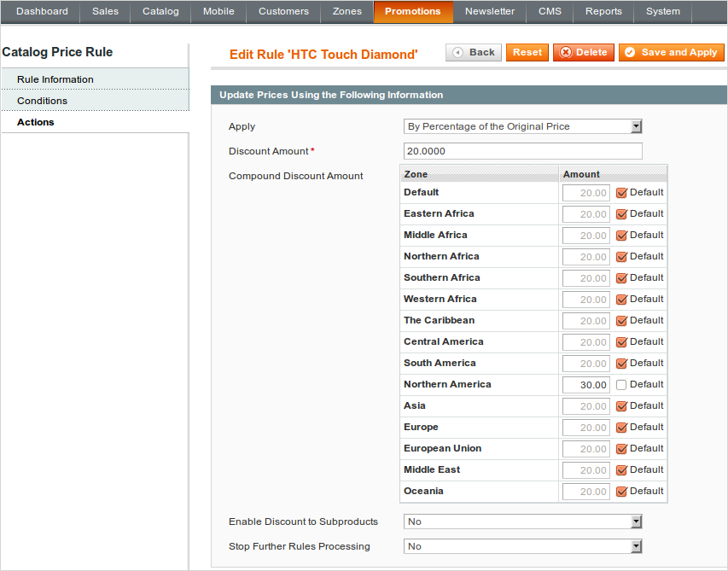Screen dimensions: 728x571
Task: Focus the Discount Amount field
Action: point(523,151)
